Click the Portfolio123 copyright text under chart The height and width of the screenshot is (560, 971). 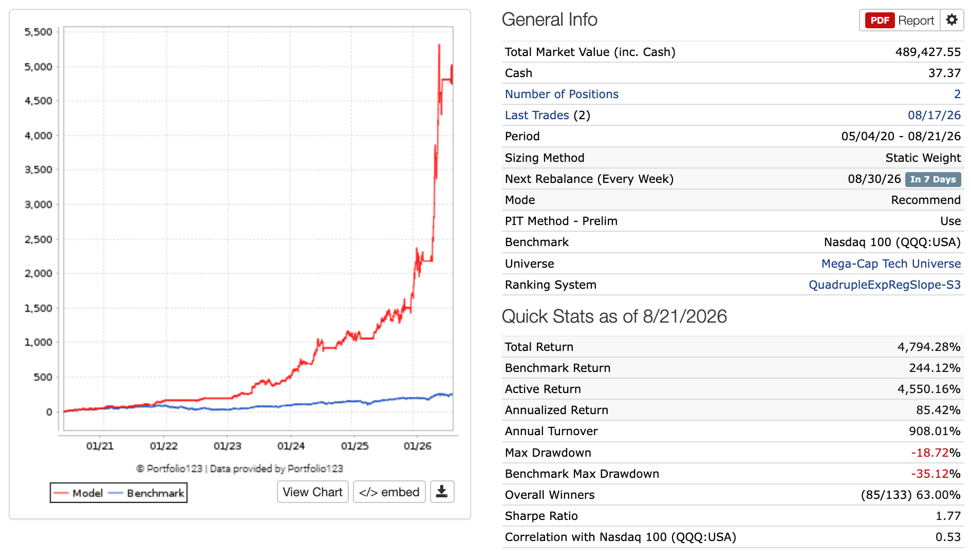tap(239, 469)
